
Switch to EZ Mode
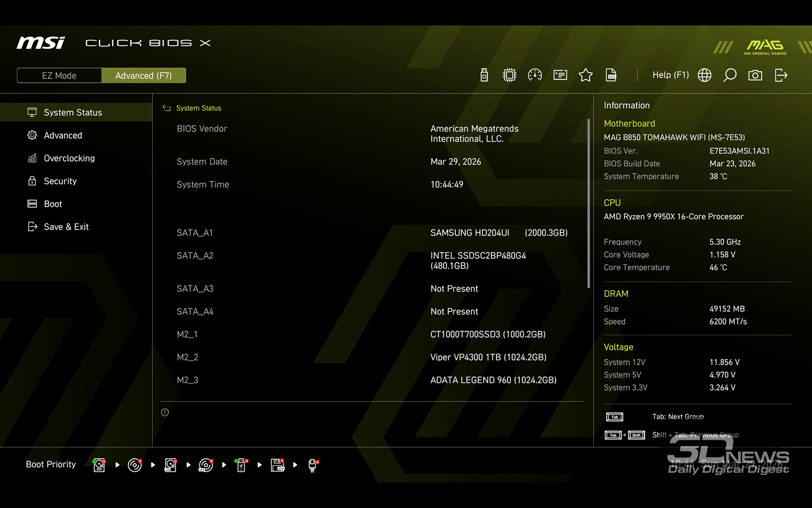[x=59, y=75]
